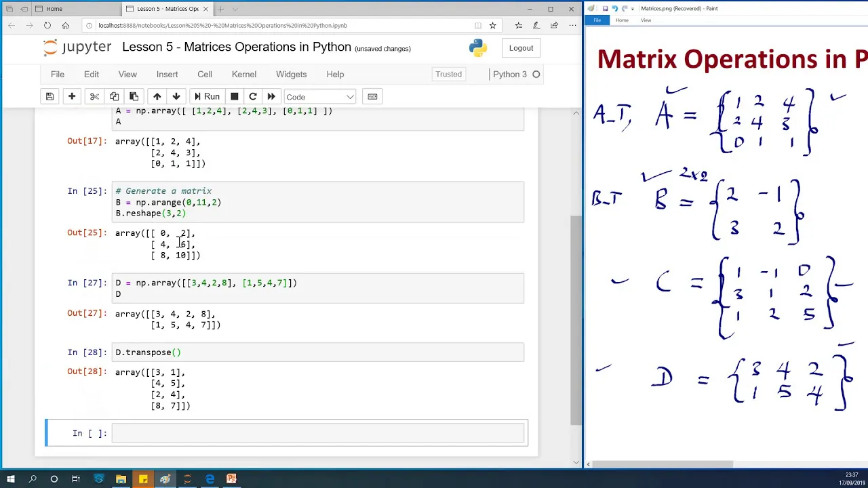Image resolution: width=868 pixels, height=488 pixels.
Task: Open Edge settings and more menu
Action: point(572,25)
